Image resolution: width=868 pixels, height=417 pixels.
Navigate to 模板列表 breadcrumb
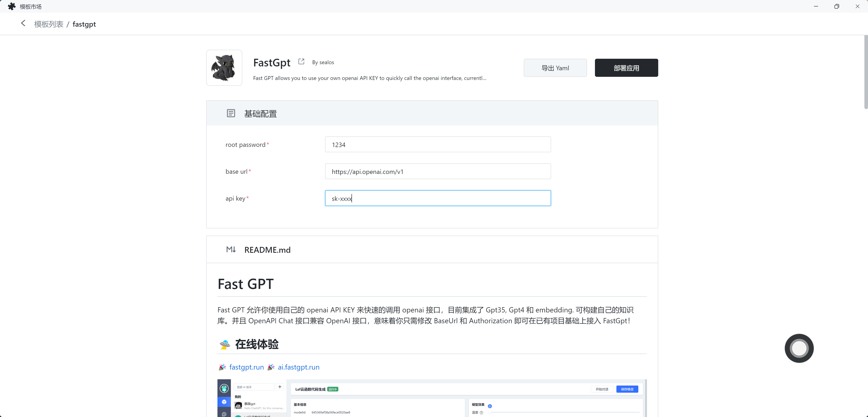[x=49, y=24]
